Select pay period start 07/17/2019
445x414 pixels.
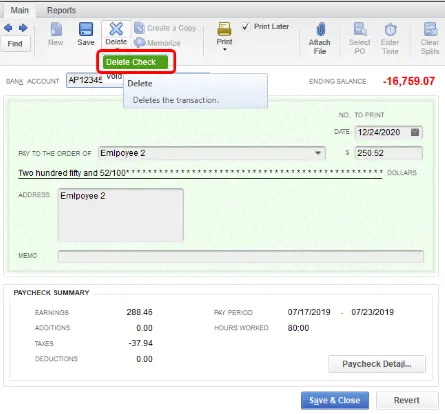tap(309, 312)
